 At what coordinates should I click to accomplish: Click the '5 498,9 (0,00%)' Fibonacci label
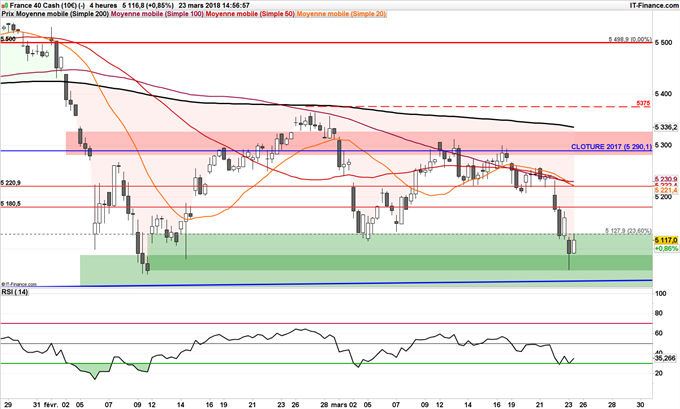click(630, 39)
